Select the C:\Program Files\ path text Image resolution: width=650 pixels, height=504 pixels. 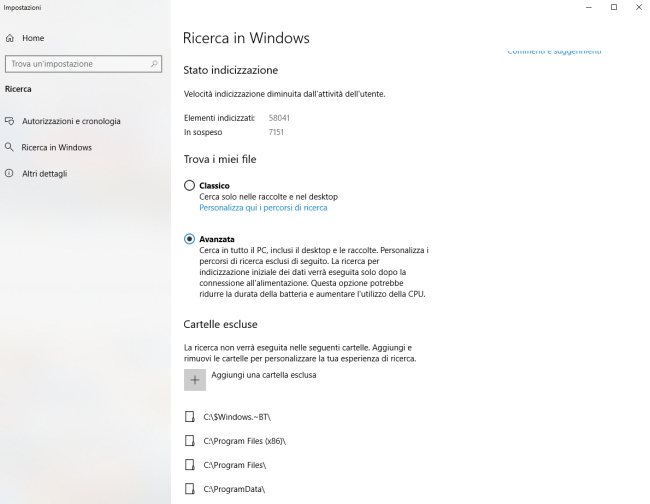point(235,465)
